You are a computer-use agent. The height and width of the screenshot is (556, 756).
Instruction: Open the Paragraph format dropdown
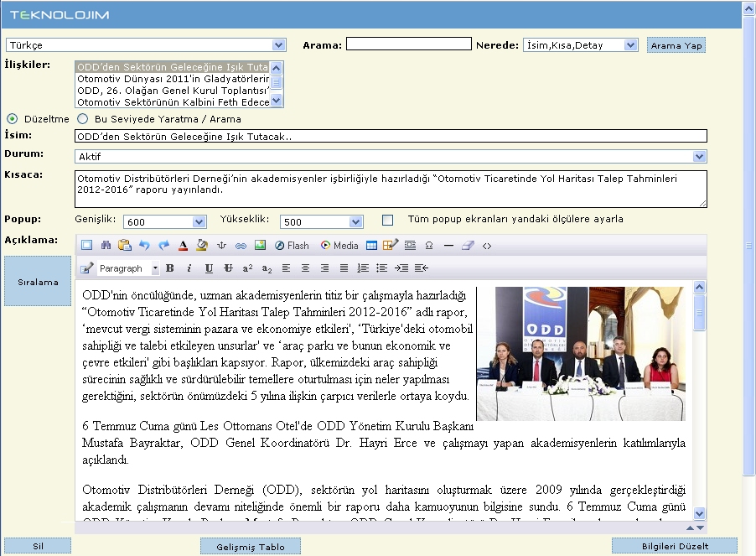tap(128, 268)
